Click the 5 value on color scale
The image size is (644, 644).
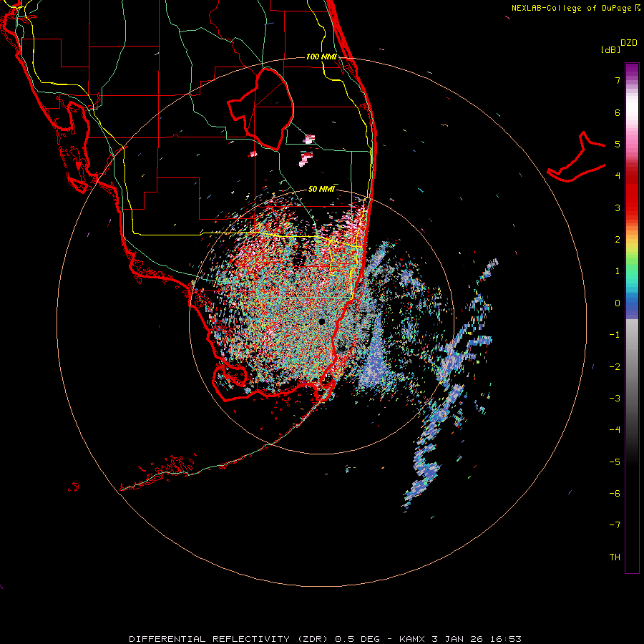coord(618,144)
